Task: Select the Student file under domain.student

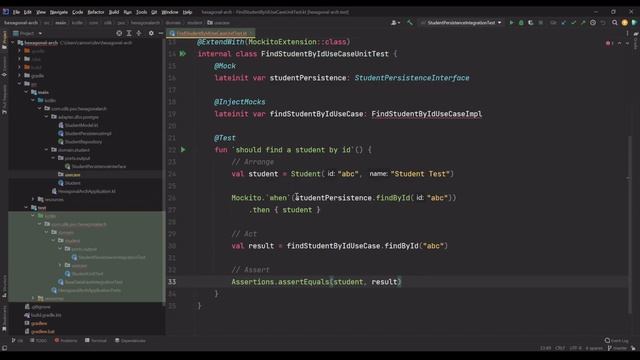Action: 72,183
